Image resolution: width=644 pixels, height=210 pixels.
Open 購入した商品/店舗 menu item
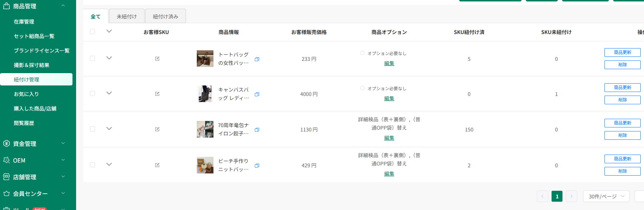coord(35,109)
